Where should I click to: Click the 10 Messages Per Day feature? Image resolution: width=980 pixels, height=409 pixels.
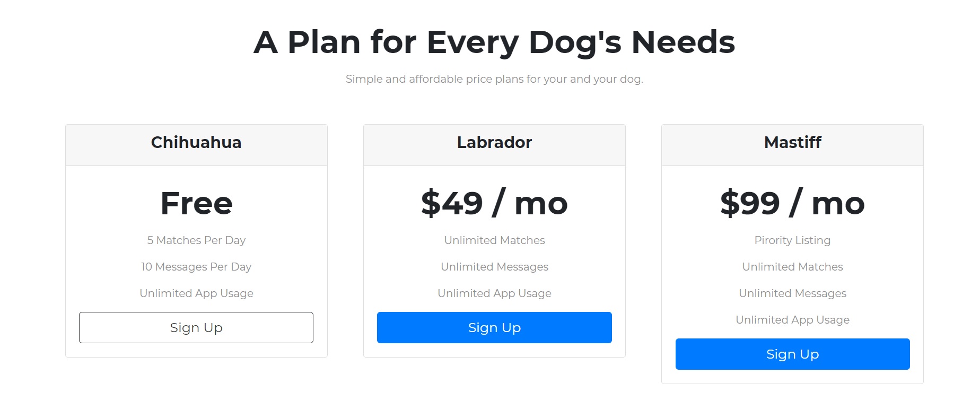coord(196,267)
